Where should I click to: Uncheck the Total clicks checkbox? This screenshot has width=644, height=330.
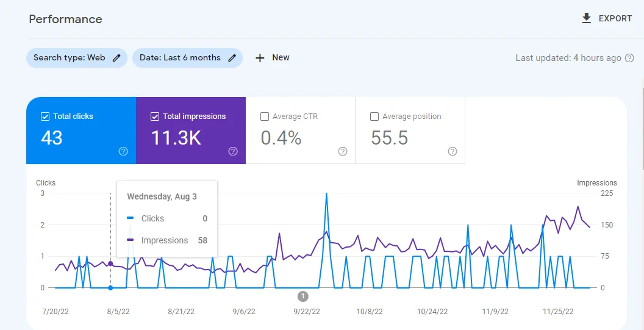pos(45,117)
